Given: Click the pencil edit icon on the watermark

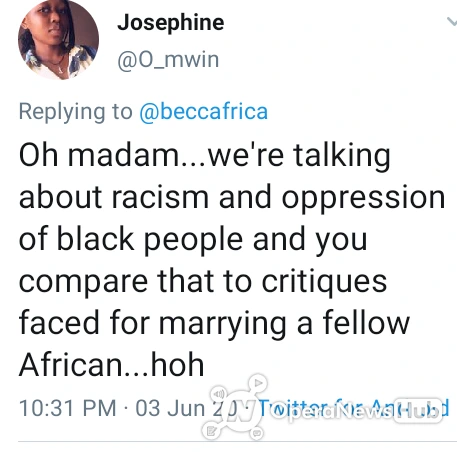Looking at the screenshot, I should pyautogui.click(x=211, y=432).
